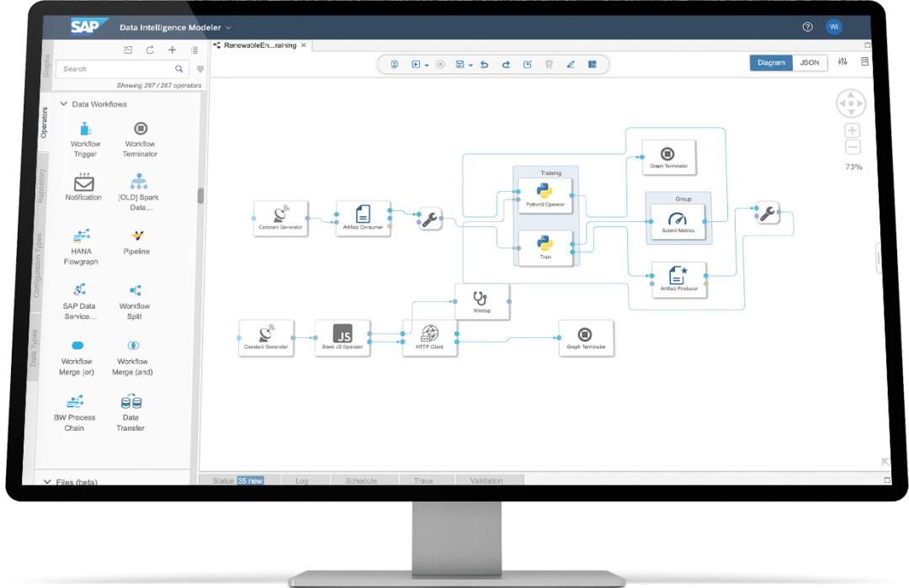Open the run options dropdown arrow
This screenshot has width=909, height=588.
click(x=427, y=66)
